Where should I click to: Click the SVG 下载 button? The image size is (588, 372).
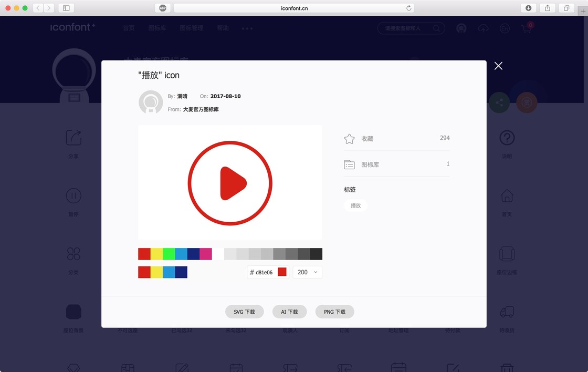(x=244, y=312)
